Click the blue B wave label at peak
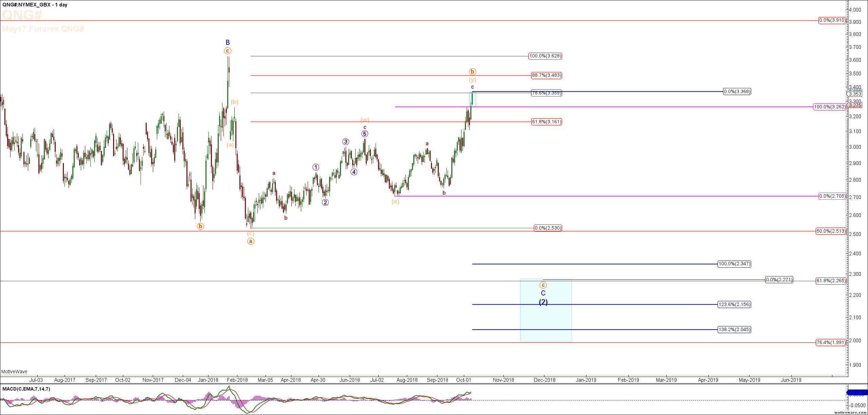The height and width of the screenshot is (415, 868). (x=228, y=42)
